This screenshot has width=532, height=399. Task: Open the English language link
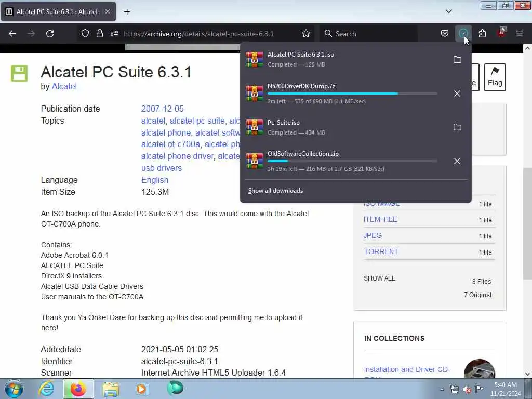click(155, 180)
